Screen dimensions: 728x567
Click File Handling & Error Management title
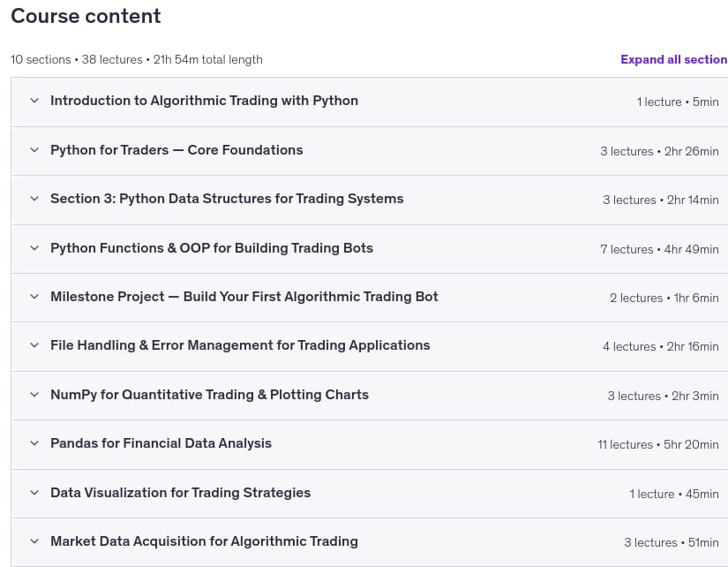(240, 345)
